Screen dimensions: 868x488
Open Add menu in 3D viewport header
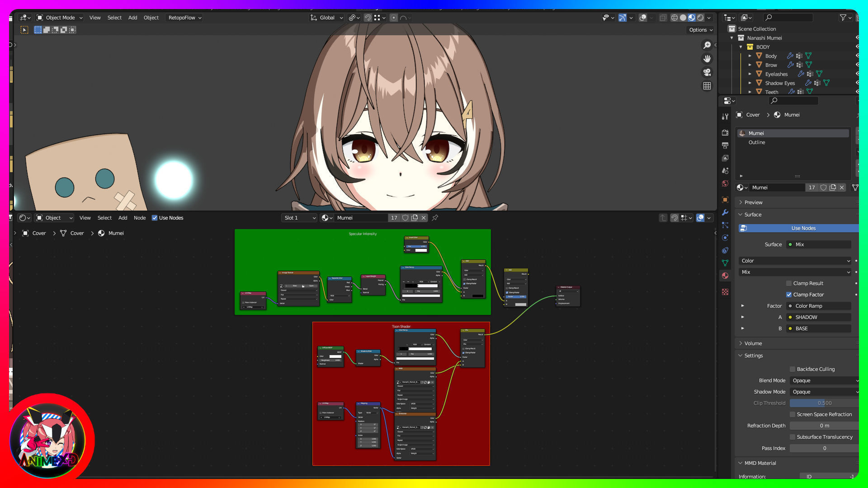tap(132, 18)
